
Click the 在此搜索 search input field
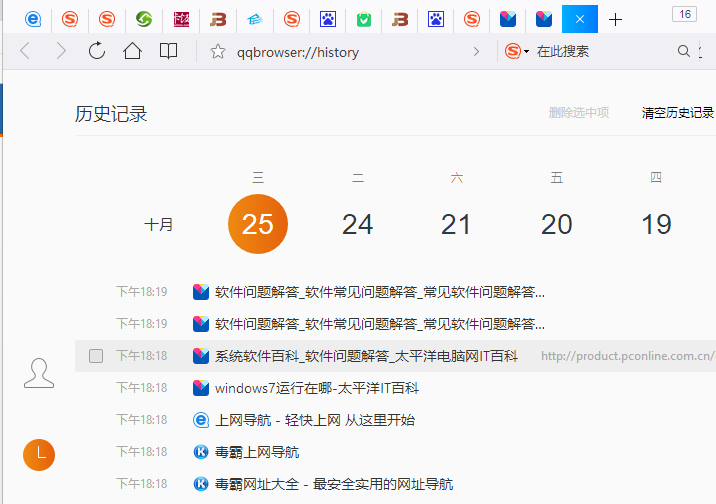(600, 52)
